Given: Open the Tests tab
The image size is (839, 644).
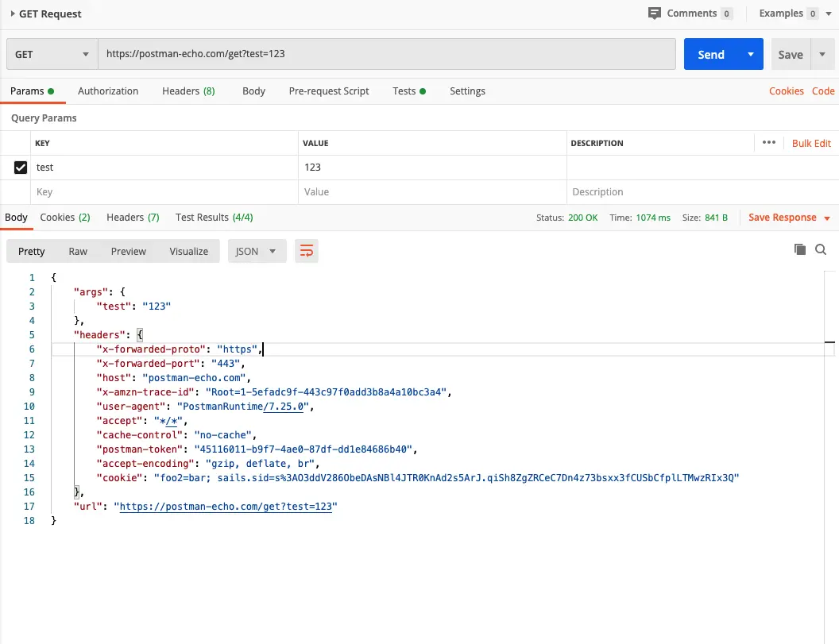Looking at the screenshot, I should tap(409, 91).
